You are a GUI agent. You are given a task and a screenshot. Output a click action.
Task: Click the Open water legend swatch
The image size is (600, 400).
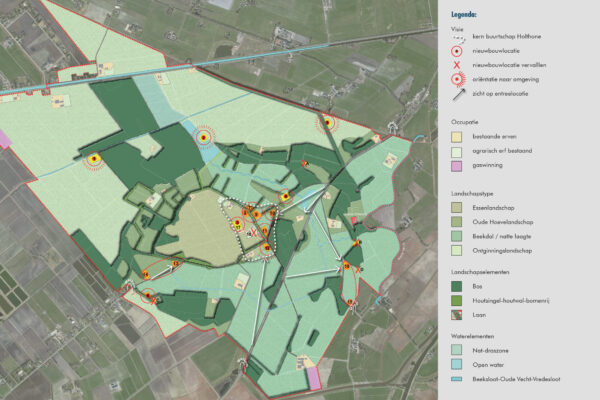tap(457, 365)
